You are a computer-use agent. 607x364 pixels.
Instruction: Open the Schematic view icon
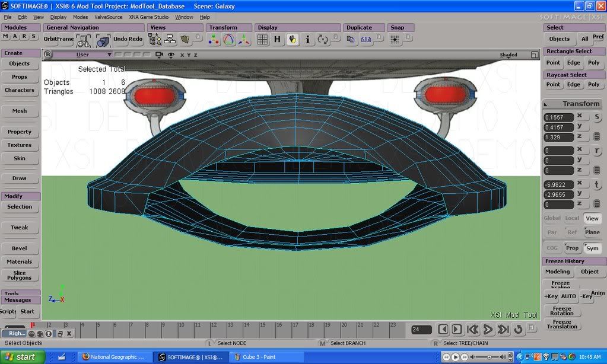point(170,40)
